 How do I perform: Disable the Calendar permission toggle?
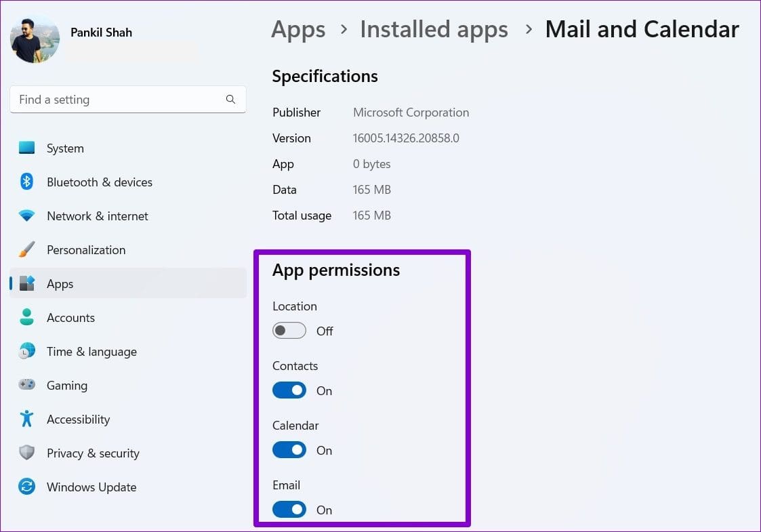(289, 451)
